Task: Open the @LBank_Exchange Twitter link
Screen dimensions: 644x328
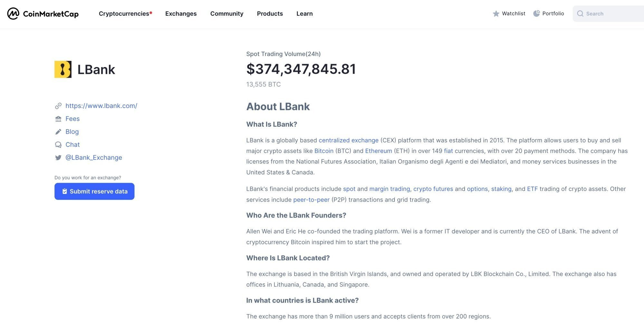Action: pos(94,158)
